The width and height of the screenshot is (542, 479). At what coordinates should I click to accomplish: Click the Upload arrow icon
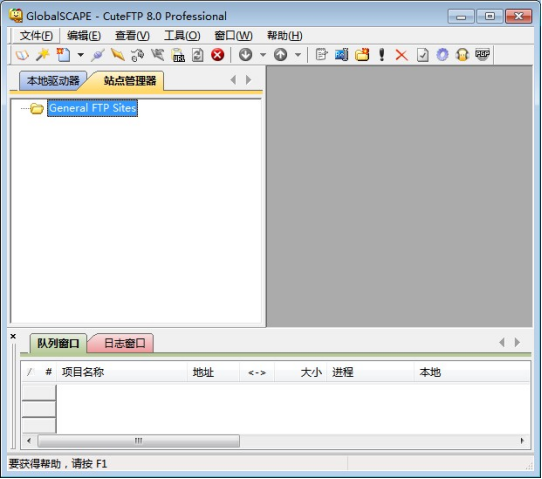[x=280, y=55]
